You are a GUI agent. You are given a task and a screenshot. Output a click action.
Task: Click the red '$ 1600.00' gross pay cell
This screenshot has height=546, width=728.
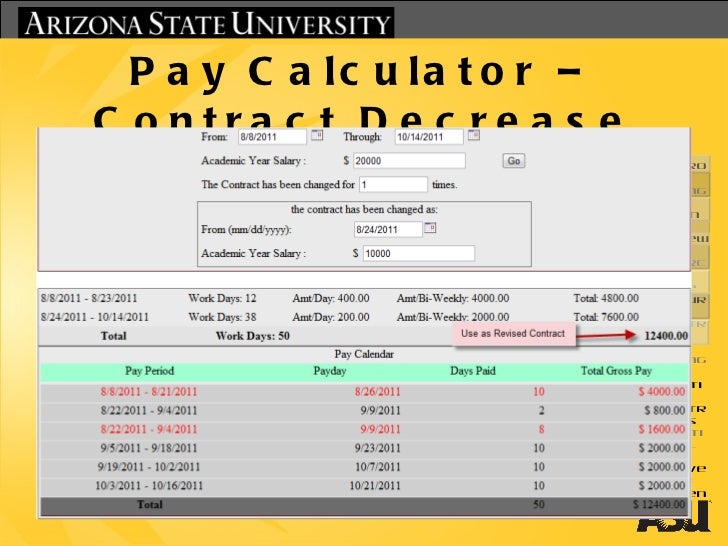[662, 429]
